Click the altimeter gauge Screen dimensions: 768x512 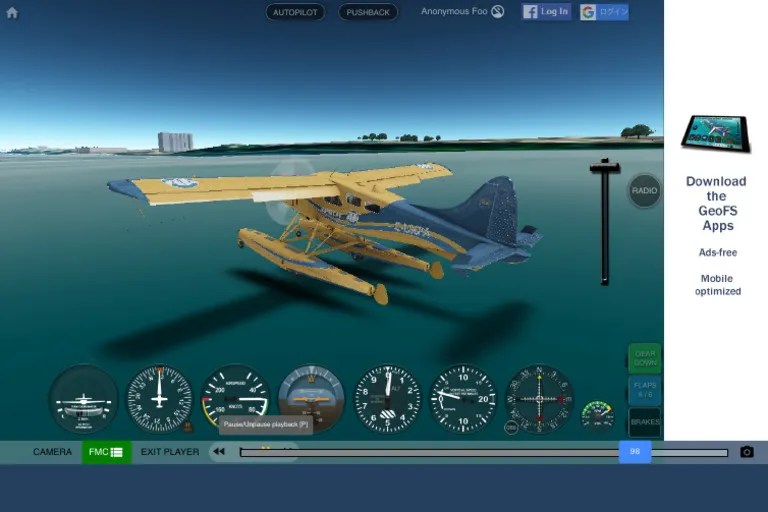click(387, 399)
